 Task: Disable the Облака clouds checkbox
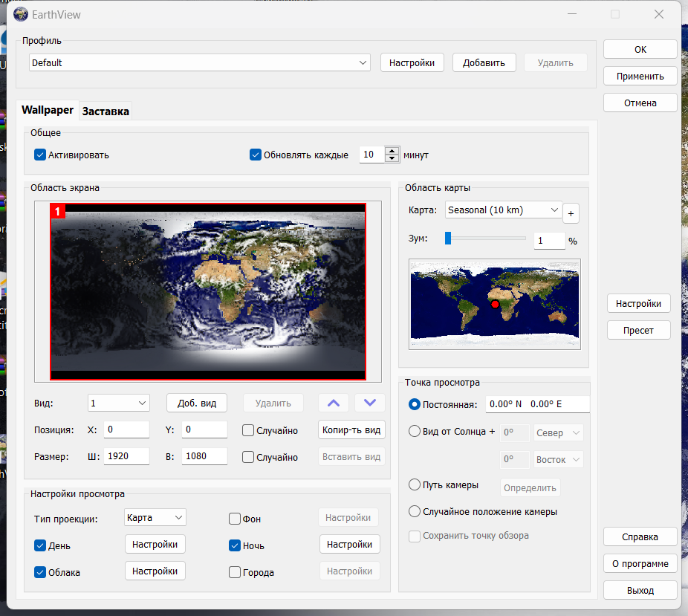click(40, 572)
